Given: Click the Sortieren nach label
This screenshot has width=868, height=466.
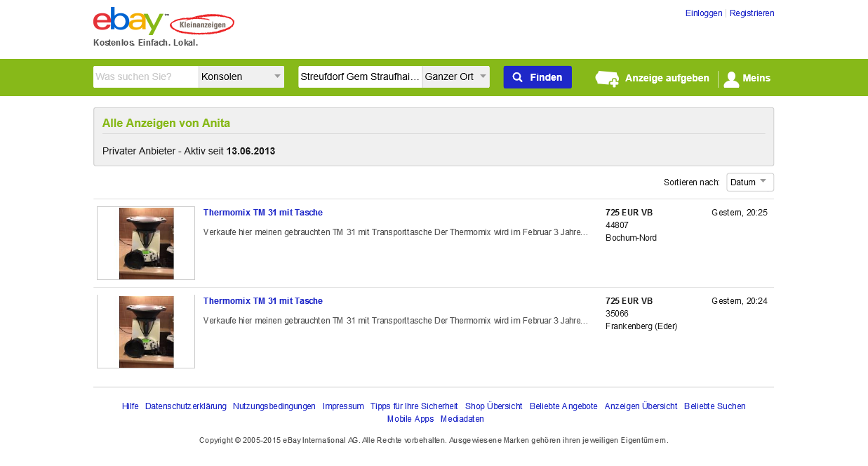Looking at the screenshot, I should [x=692, y=182].
